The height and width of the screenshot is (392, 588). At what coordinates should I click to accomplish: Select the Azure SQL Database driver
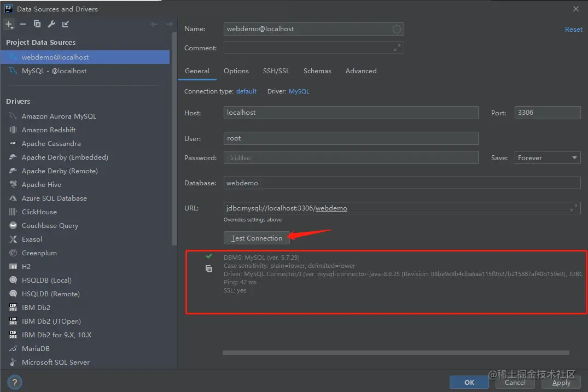click(54, 198)
